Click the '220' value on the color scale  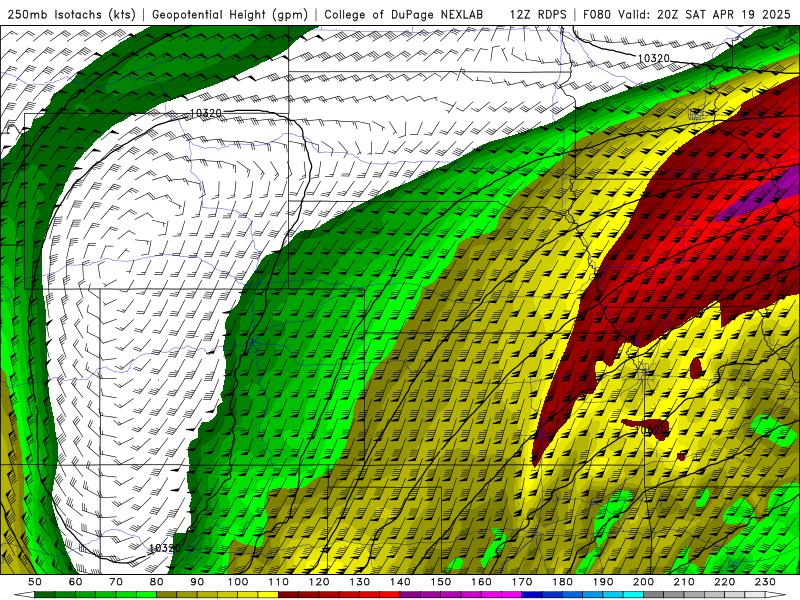[725, 582]
